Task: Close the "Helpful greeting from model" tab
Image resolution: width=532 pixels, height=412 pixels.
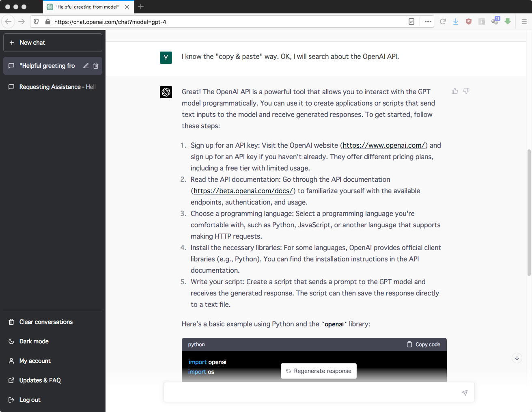Action: coord(127,7)
